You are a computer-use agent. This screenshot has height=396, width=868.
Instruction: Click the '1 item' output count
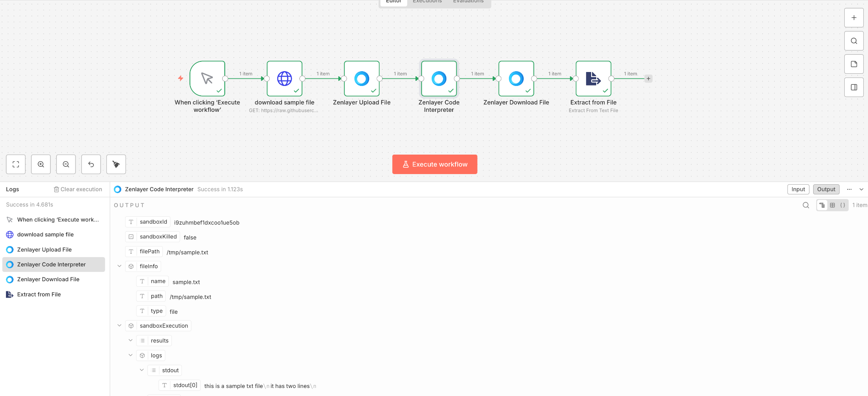click(860, 205)
